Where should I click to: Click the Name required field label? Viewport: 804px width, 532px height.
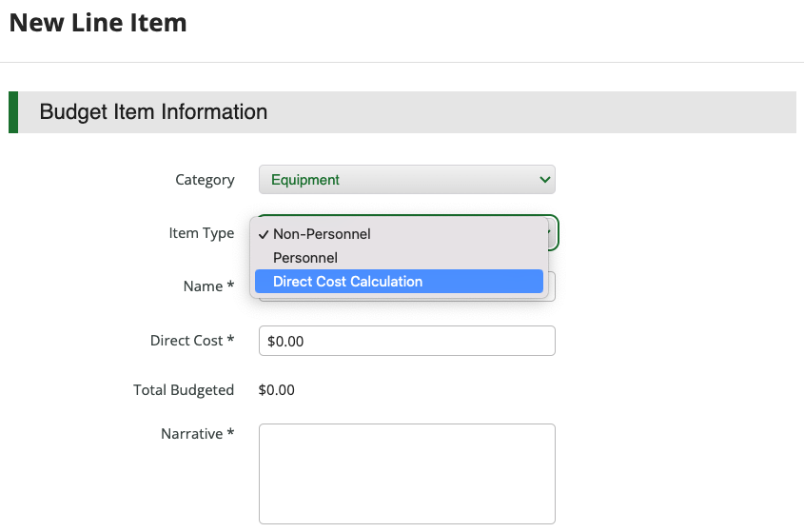[208, 286]
